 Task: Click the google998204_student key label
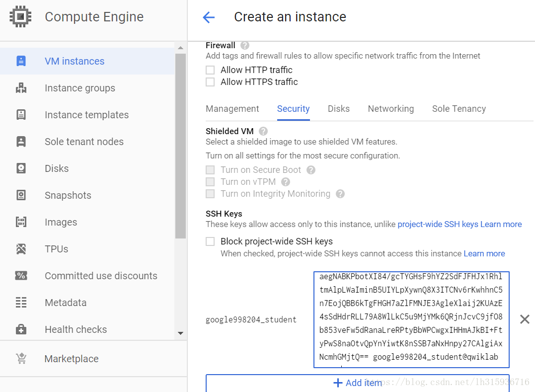click(251, 319)
